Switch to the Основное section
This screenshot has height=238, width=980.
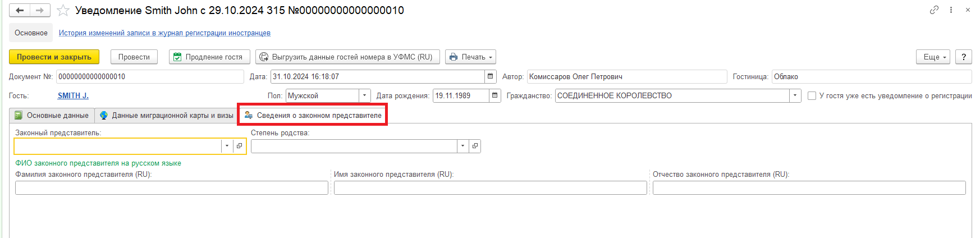[x=31, y=33]
